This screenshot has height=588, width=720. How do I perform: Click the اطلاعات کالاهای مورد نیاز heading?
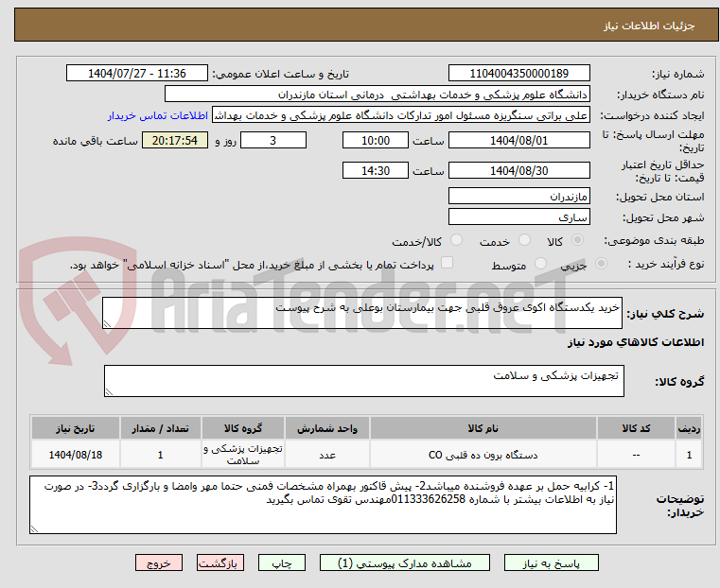[636, 342]
